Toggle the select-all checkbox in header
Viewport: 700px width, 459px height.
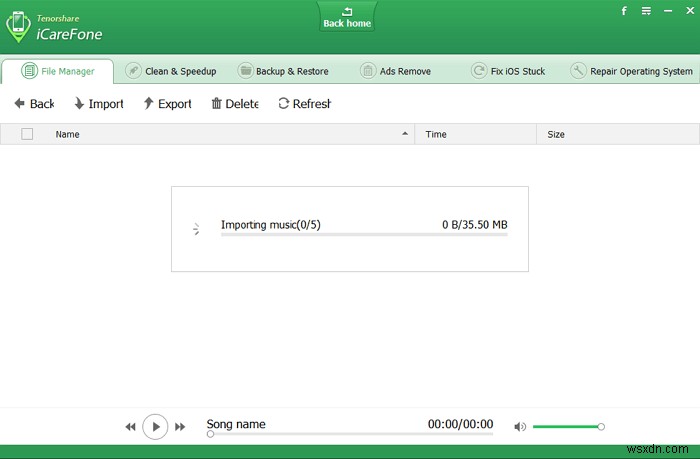pyautogui.click(x=27, y=134)
